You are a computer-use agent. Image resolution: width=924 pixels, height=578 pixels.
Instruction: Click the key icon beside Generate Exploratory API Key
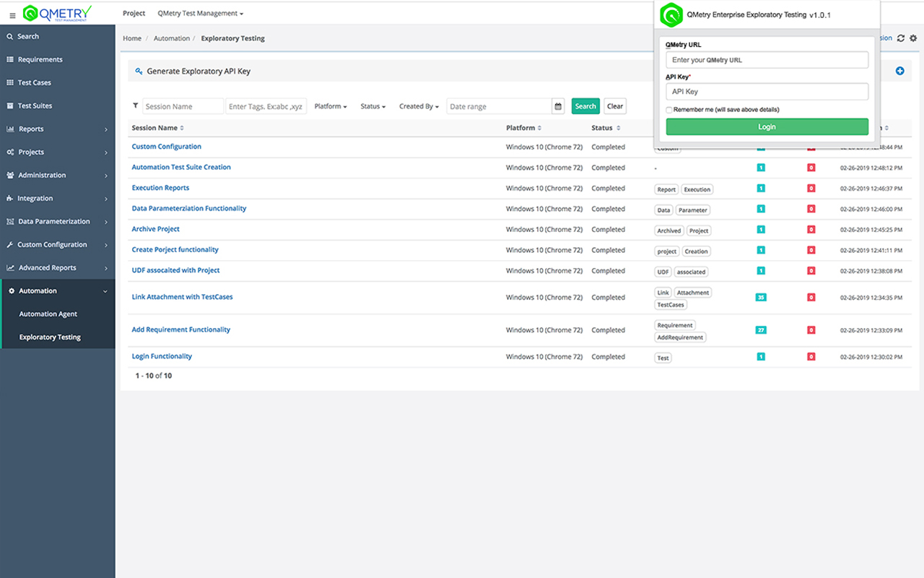point(139,71)
